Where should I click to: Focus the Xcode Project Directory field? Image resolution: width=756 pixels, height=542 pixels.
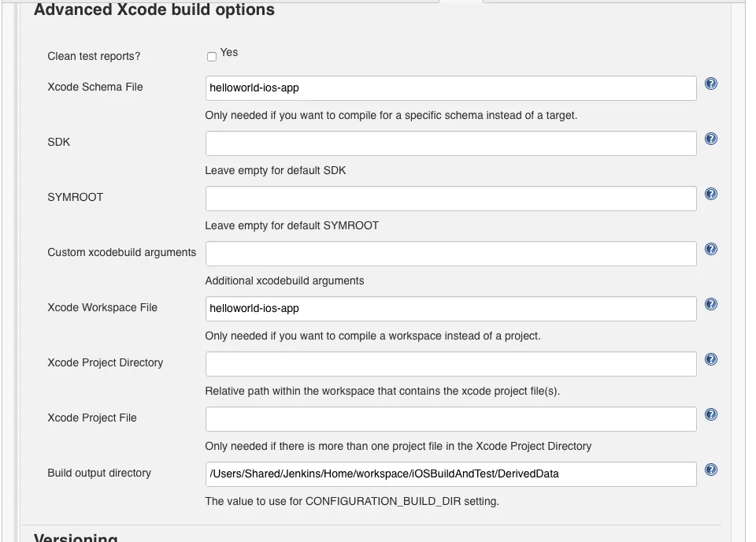tap(450, 364)
